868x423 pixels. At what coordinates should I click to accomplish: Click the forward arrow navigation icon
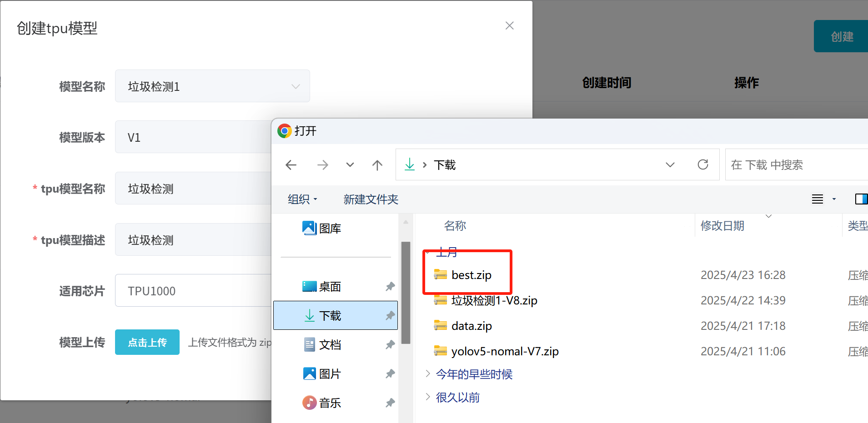322,165
